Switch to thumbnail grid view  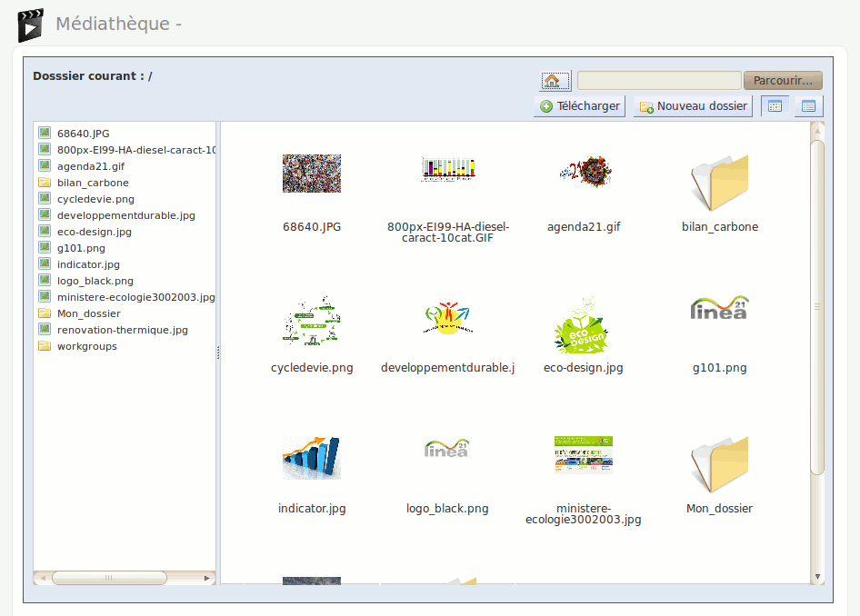pyautogui.click(x=775, y=105)
